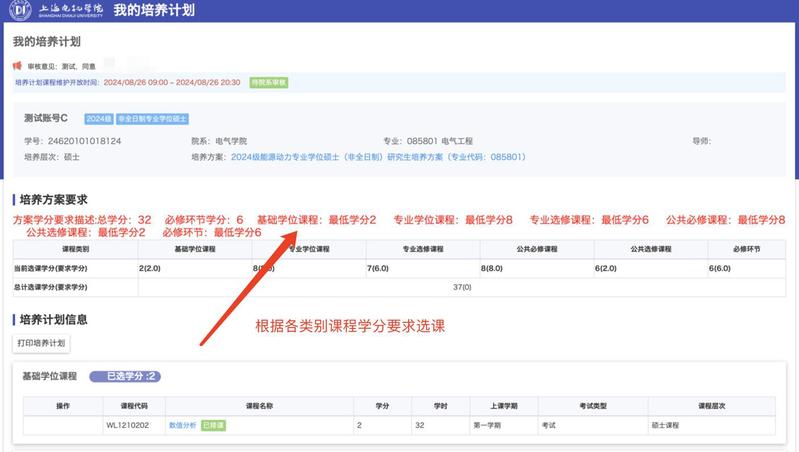The image size is (799, 452).
Task: Click the green 待院系审核 status badge
Action: pos(268,82)
